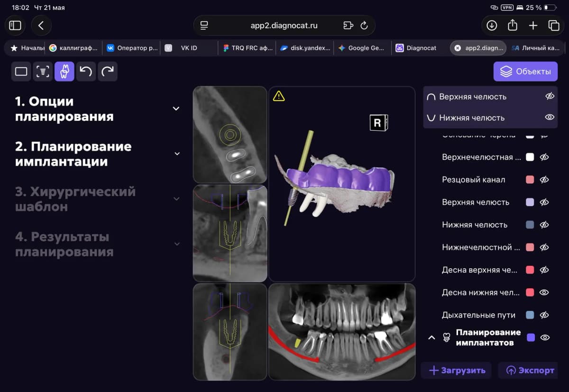Click the Планирование имплантатов purple color swatch
Screen dimensions: 569x392
point(531,337)
